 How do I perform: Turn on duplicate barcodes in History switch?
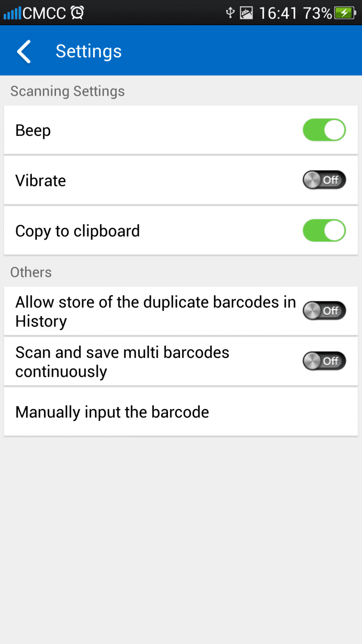point(324,311)
